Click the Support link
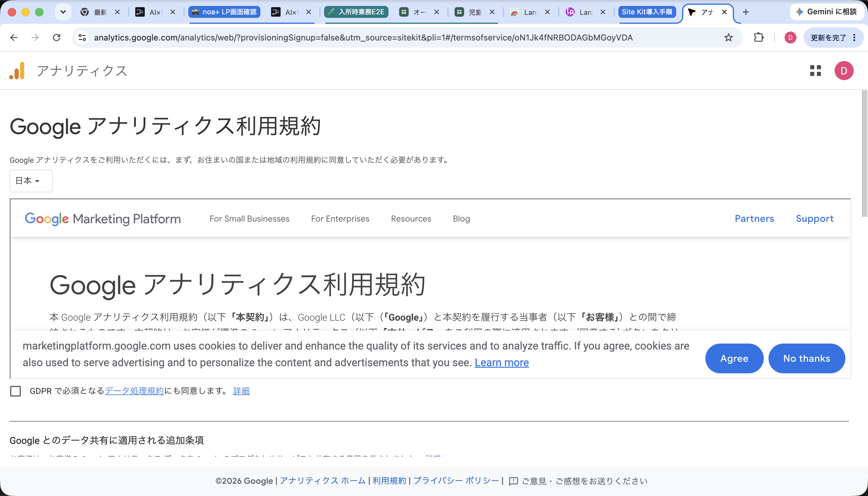Viewport: 868px width, 496px height. (x=814, y=219)
